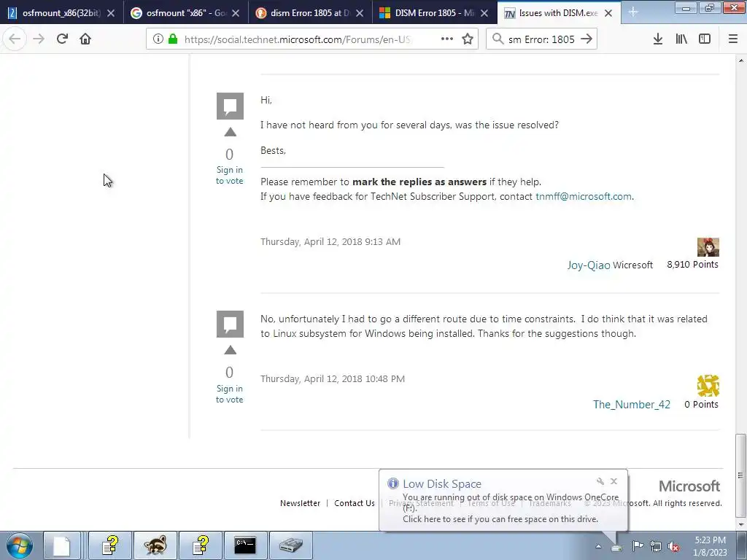Open the blank document taskbar item

[x=61, y=545]
